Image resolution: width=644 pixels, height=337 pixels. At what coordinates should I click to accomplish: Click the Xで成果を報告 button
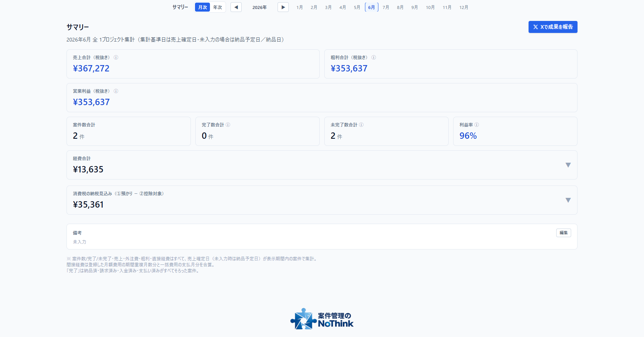553,27
